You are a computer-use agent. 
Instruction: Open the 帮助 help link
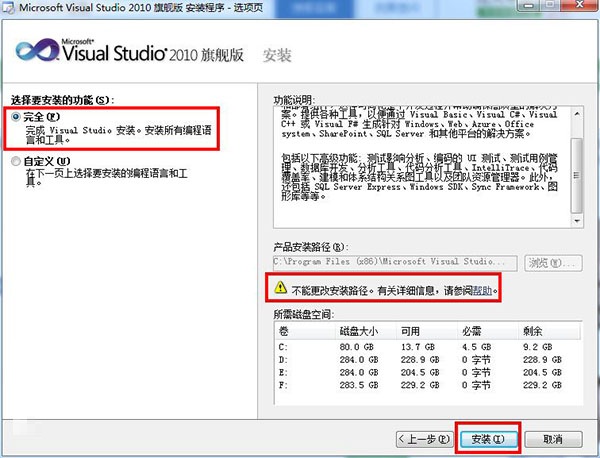point(483,291)
